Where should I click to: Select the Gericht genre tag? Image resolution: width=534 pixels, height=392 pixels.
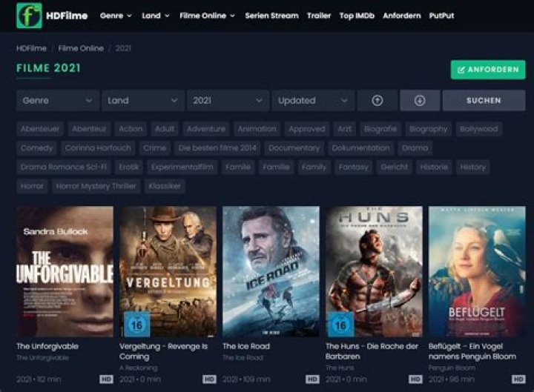pos(395,167)
